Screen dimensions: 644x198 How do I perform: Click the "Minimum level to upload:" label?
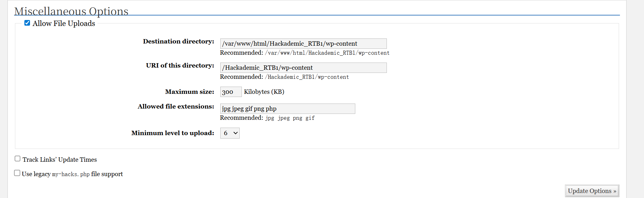coord(172,133)
